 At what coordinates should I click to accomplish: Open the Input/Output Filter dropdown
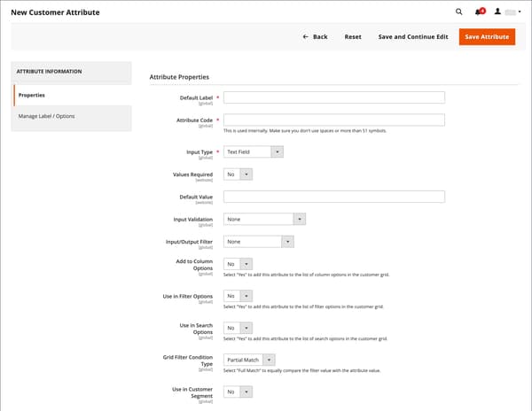click(259, 242)
